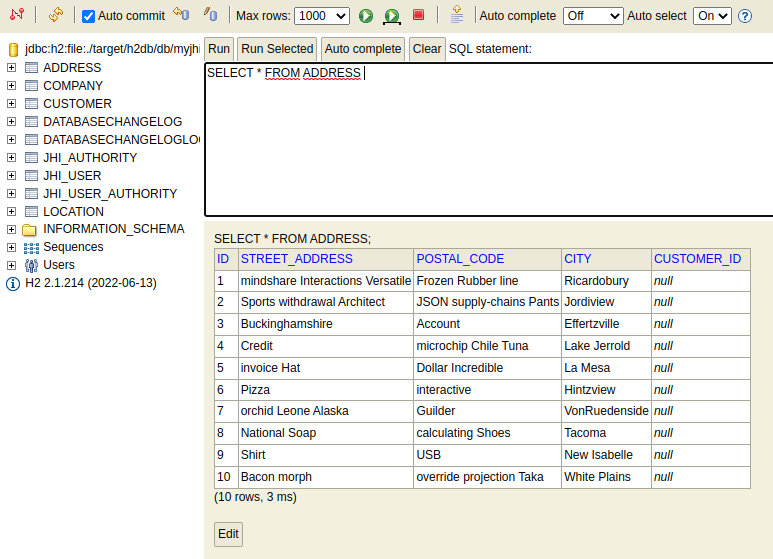Screen dimensions: 773x559
Task: Click the Disconnect icon in the toolbar
Action: tap(17, 14)
